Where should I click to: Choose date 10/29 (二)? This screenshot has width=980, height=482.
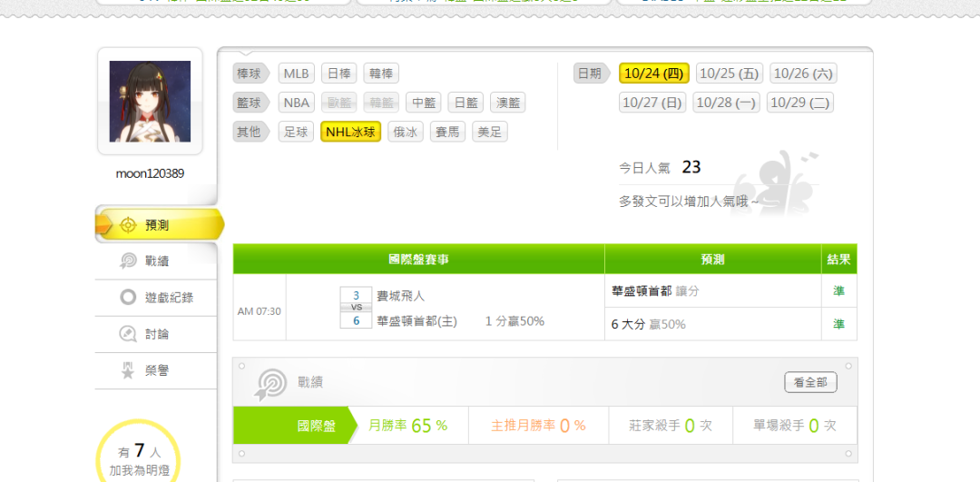pos(800,103)
